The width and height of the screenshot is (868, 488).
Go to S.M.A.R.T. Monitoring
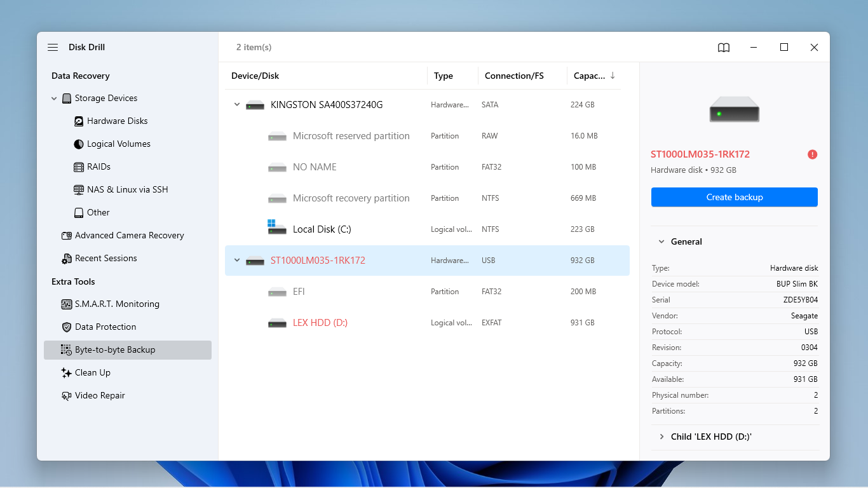pyautogui.click(x=117, y=304)
